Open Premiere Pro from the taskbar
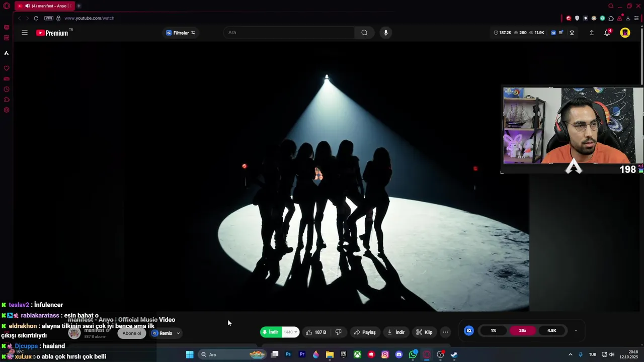 [302, 354]
